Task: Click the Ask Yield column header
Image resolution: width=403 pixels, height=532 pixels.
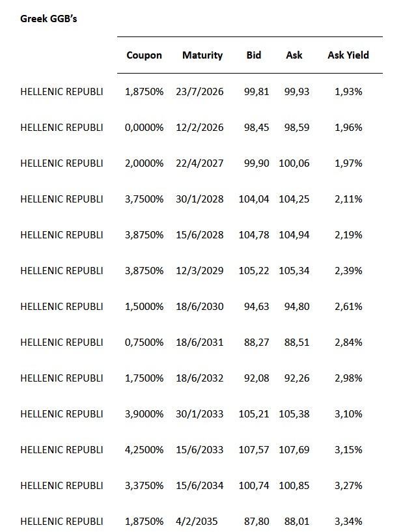Action: pos(348,55)
